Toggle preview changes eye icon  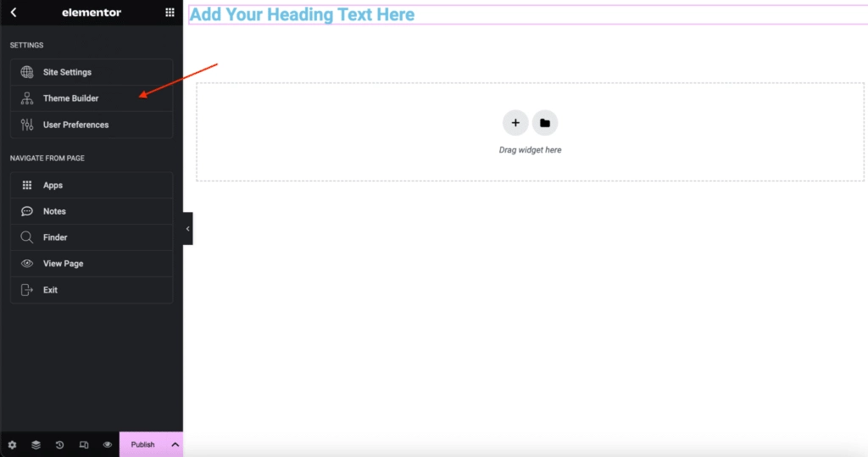[108, 445]
